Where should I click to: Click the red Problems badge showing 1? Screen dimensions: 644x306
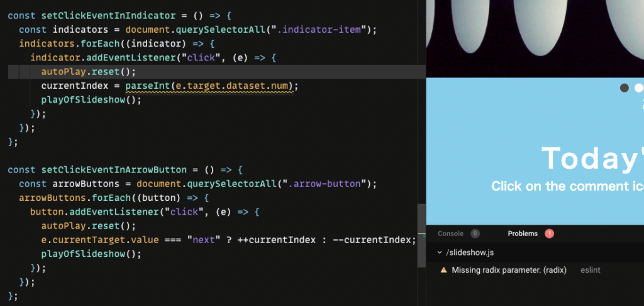[x=549, y=234]
